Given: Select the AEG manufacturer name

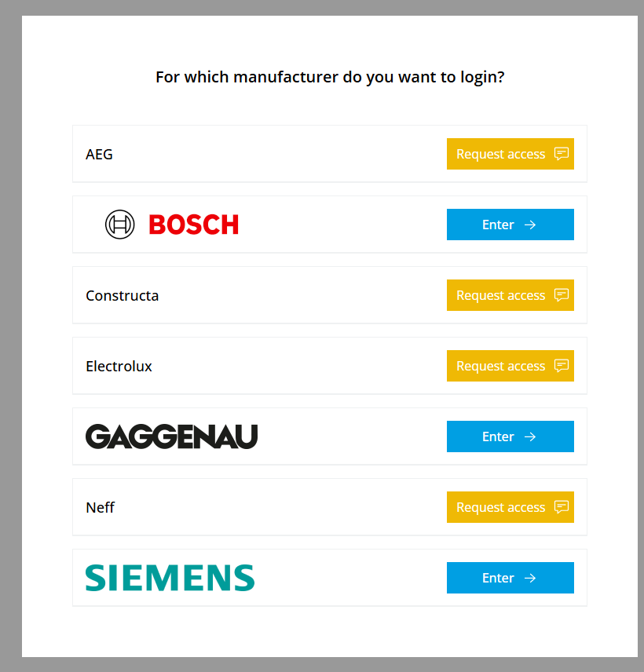Looking at the screenshot, I should coord(99,155).
